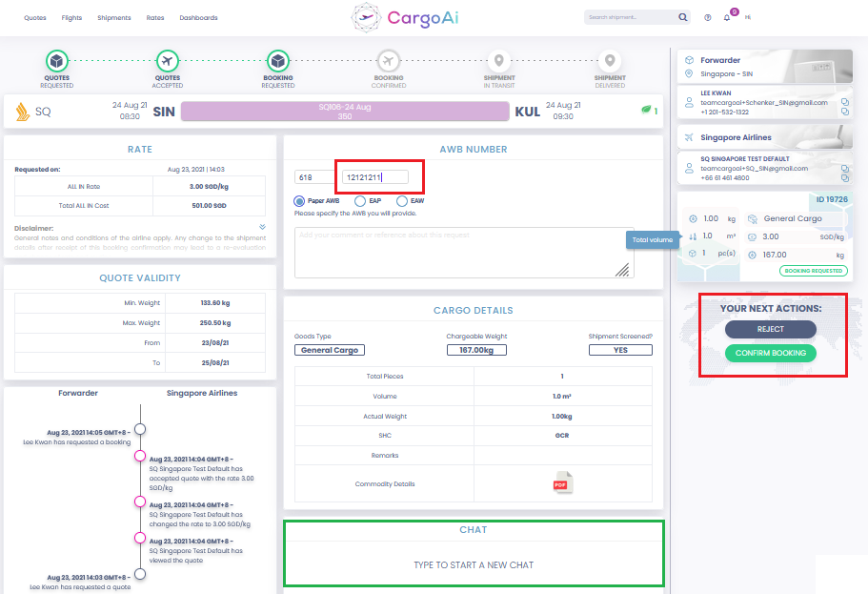Open the Flights menu
The width and height of the screenshot is (868, 594).
pyautogui.click(x=71, y=18)
